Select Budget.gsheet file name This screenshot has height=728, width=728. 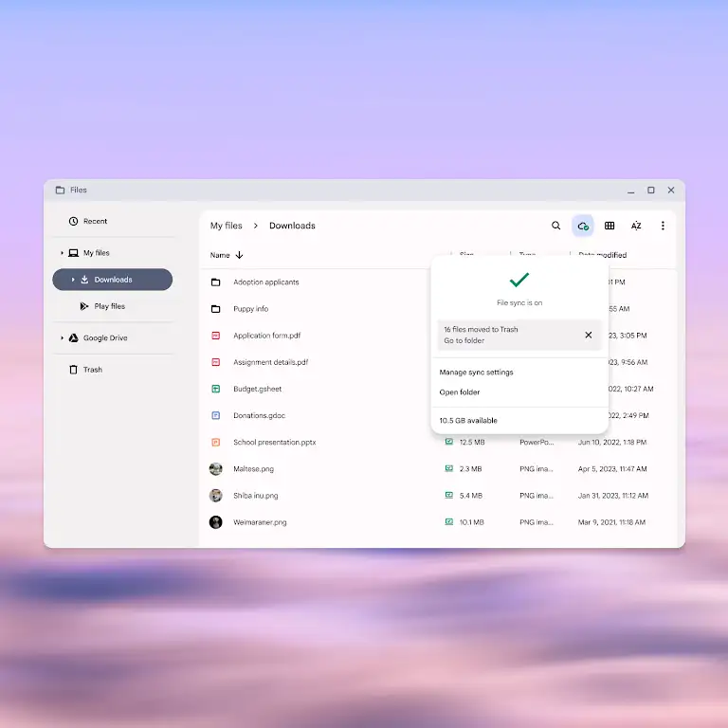tap(257, 389)
